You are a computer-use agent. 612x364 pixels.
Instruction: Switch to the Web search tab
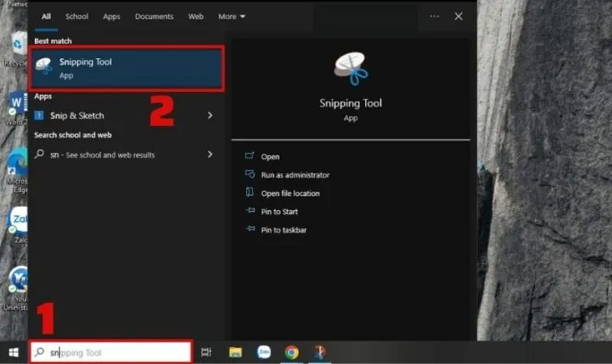[196, 16]
